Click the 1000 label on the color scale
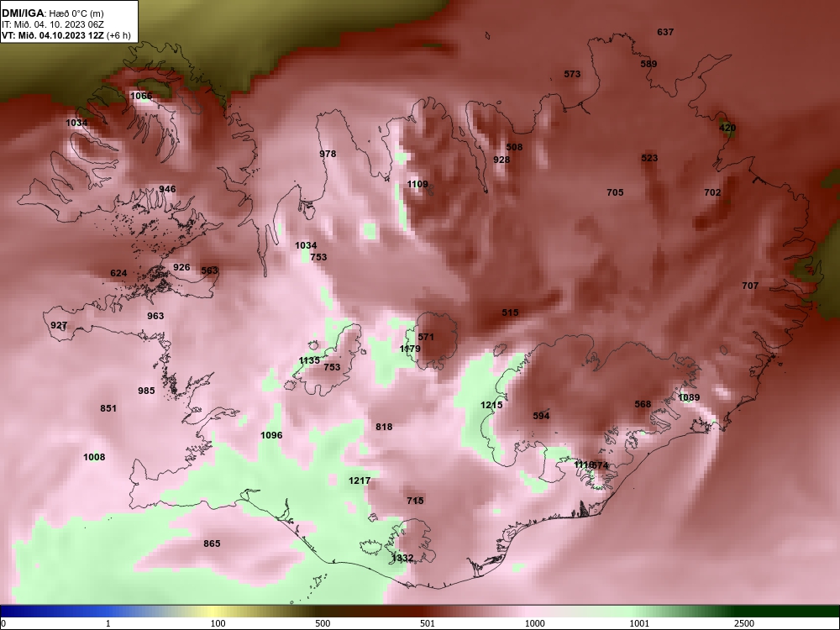The image size is (840, 630). coord(534,623)
